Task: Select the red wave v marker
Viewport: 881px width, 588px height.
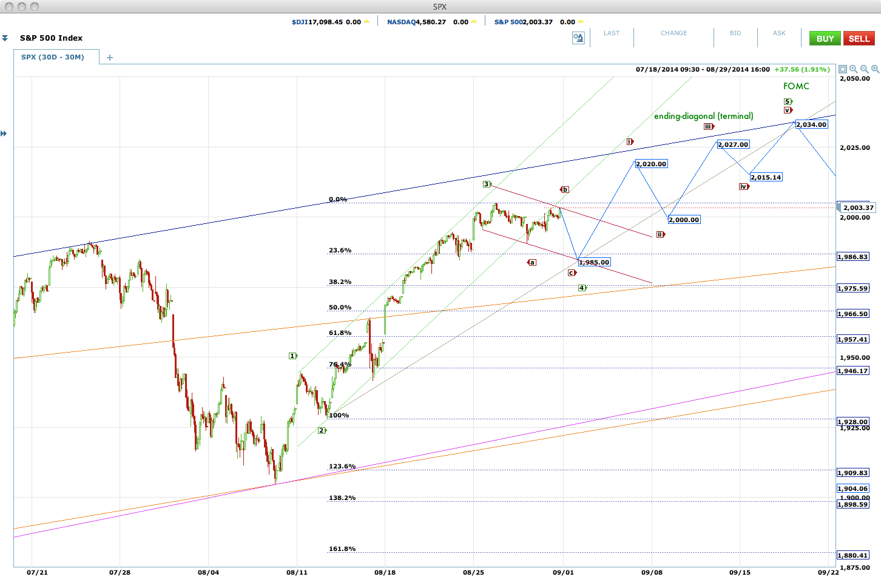Action: [788, 110]
